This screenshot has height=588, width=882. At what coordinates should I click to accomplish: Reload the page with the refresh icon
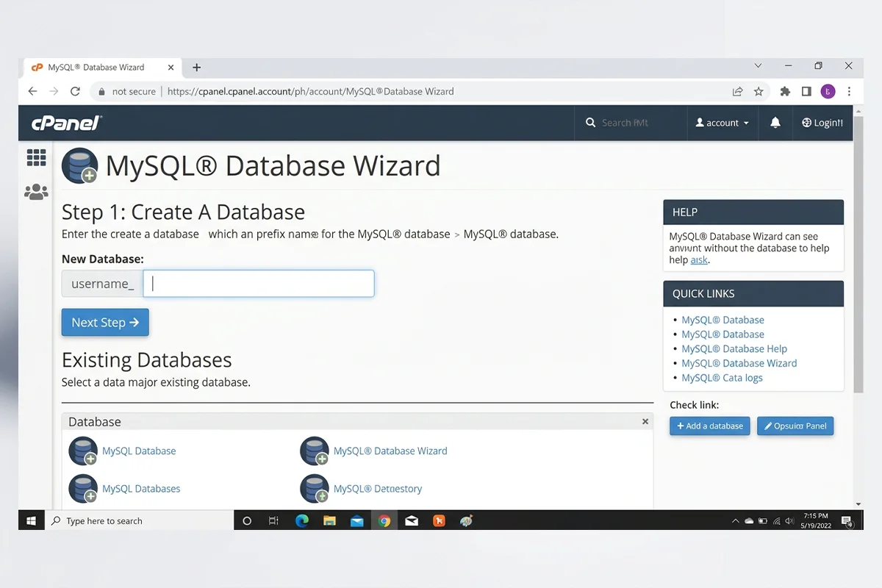pyautogui.click(x=75, y=91)
